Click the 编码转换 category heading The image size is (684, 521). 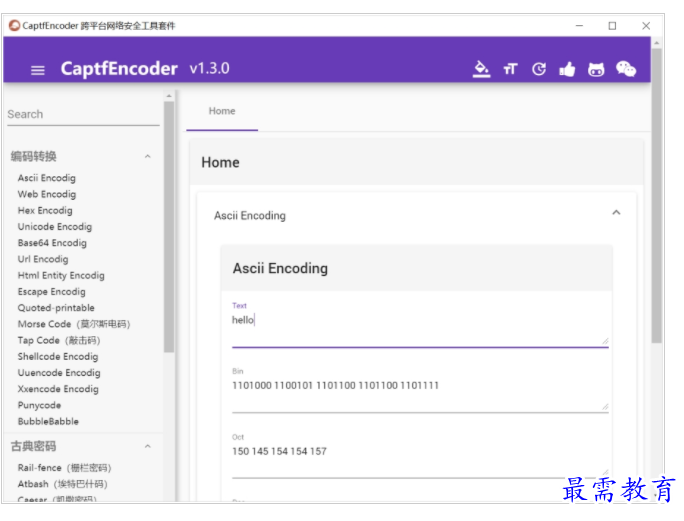pyautogui.click(x=34, y=156)
